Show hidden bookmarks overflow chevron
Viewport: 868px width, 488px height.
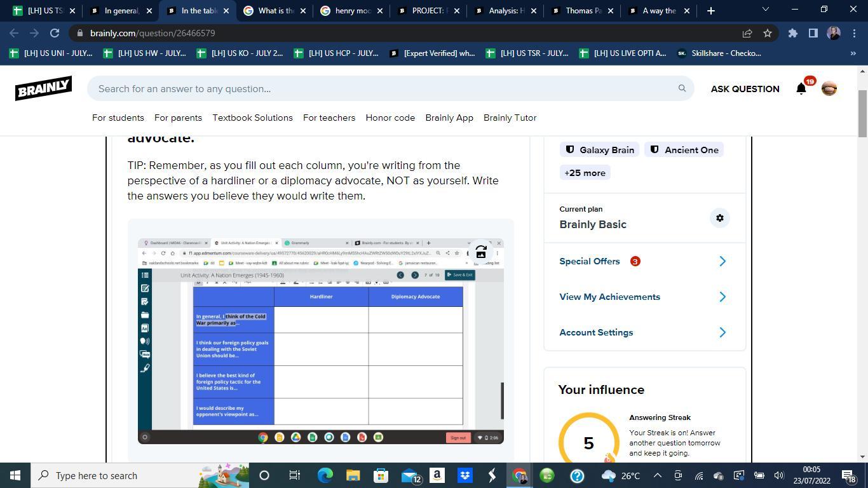[x=853, y=53]
